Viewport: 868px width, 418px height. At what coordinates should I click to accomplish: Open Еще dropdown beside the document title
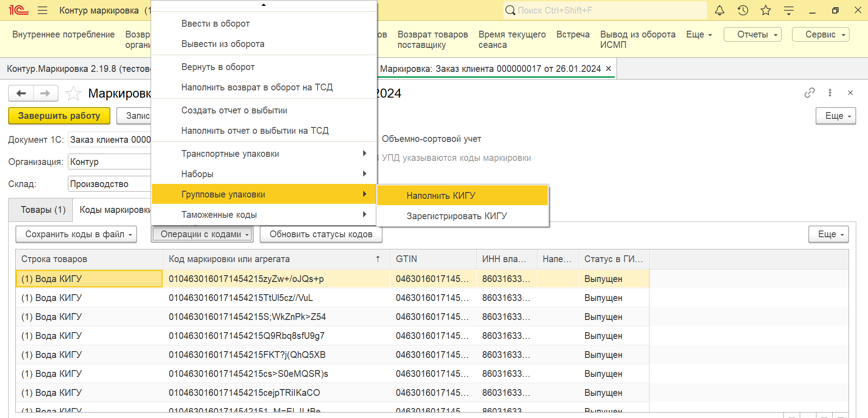click(x=835, y=116)
